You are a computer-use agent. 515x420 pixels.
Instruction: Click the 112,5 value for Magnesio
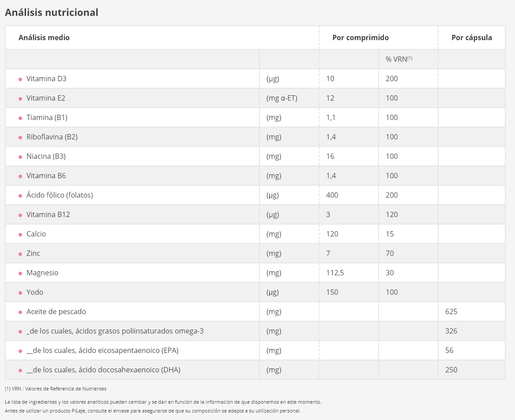335,273
